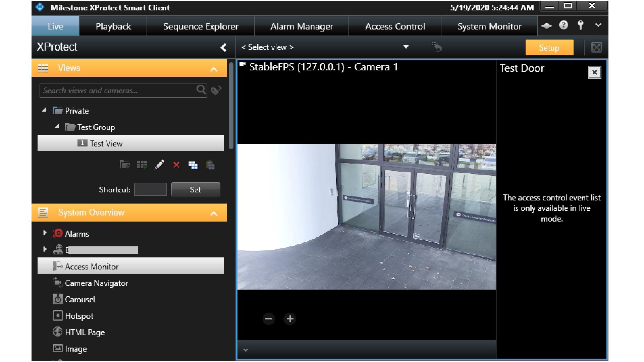This screenshot has height=362, width=644.
Task: Switch to the System Monitor tab
Action: tap(489, 26)
